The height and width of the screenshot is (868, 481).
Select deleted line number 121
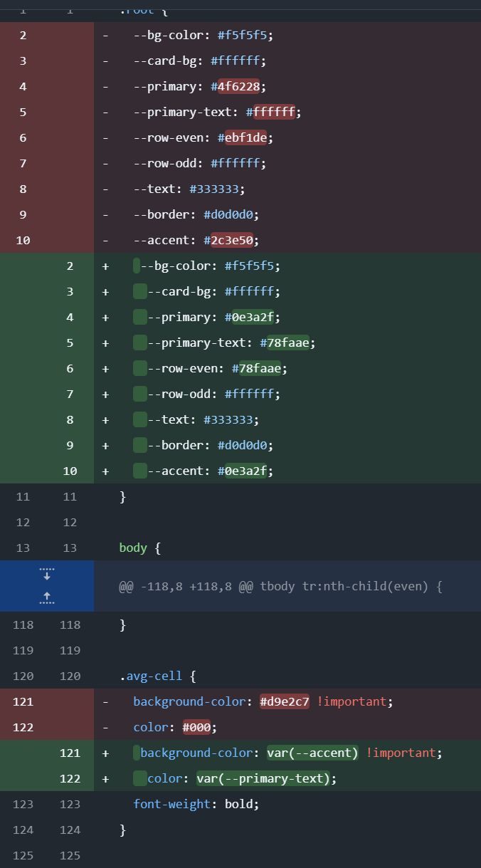(23, 701)
